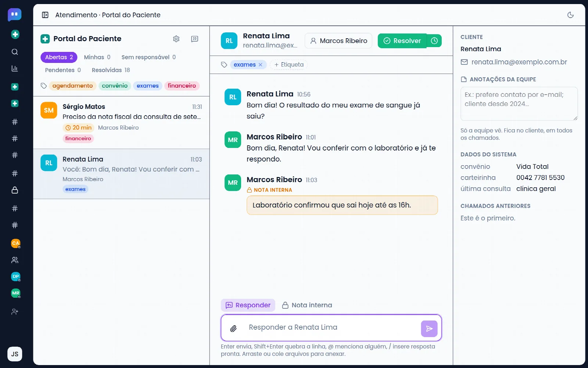The width and height of the screenshot is (588, 368).
Task: Click the Vida Total convênio value
Action: point(533,167)
